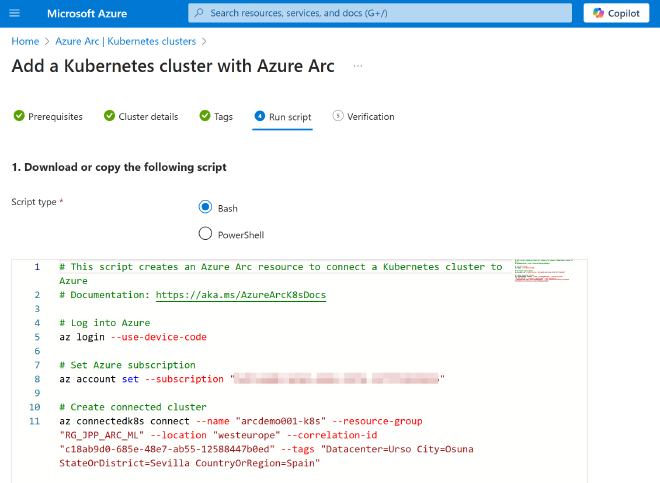Open Azure Arc Kubernetes clusters breadcrumb
The width and height of the screenshot is (660, 483).
tap(125, 41)
